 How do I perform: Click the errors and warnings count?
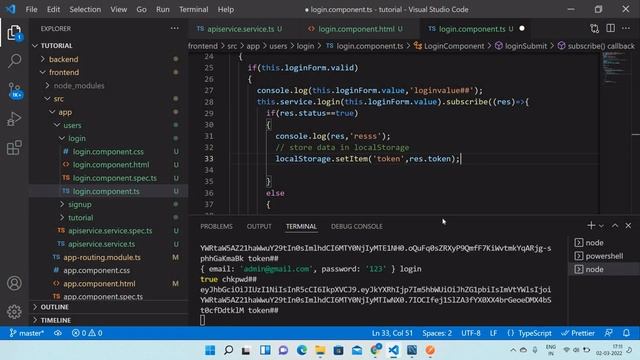click(x=87, y=333)
